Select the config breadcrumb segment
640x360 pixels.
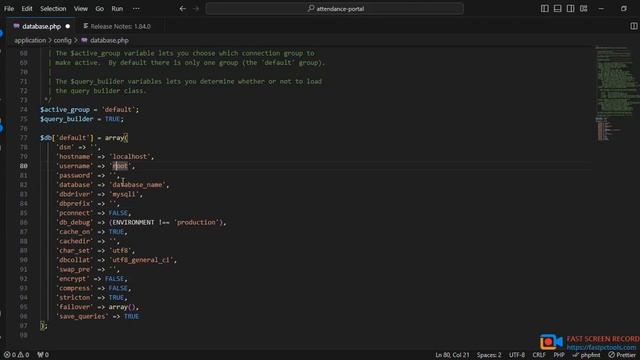coord(62,40)
